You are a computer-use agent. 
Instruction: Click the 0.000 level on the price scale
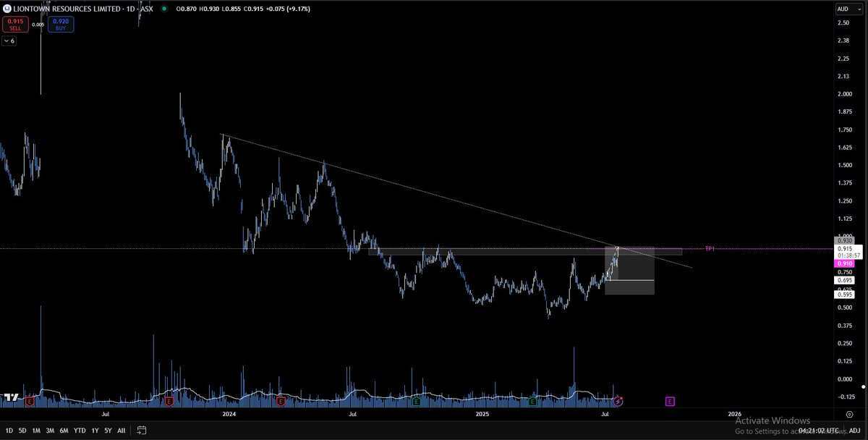(x=845, y=378)
